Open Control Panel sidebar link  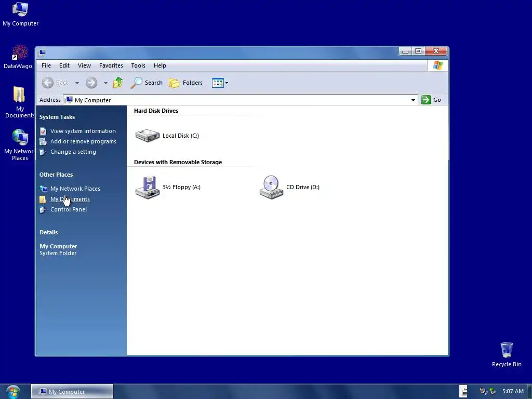pos(69,210)
